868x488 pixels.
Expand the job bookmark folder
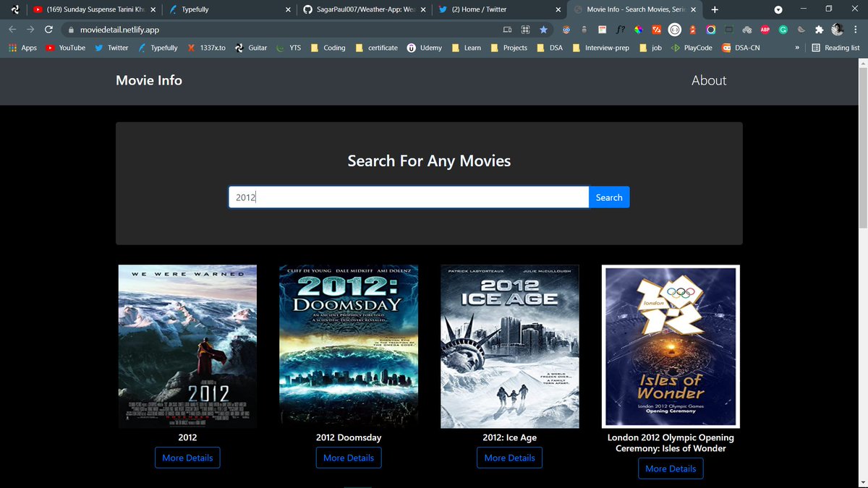[x=650, y=48]
